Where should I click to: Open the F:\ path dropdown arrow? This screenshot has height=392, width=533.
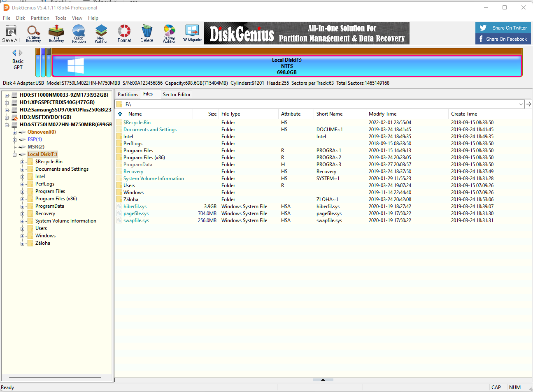click(x=521, y=104)
